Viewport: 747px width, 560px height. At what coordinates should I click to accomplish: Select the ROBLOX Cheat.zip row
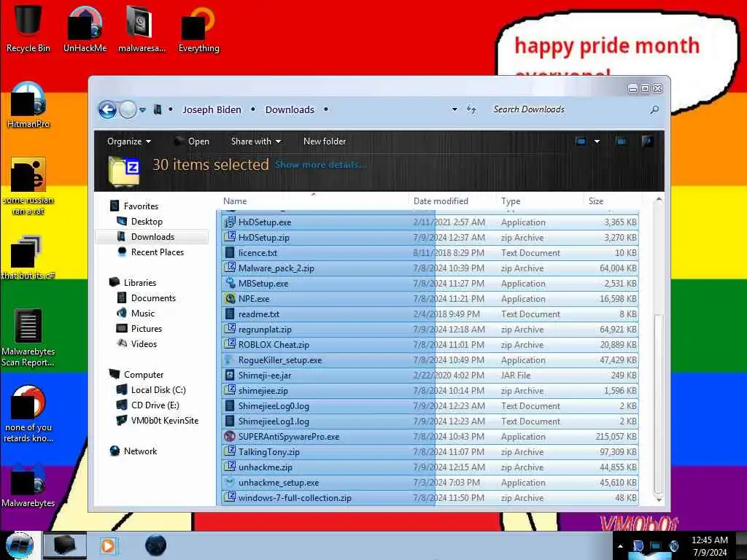click(430, 345)
